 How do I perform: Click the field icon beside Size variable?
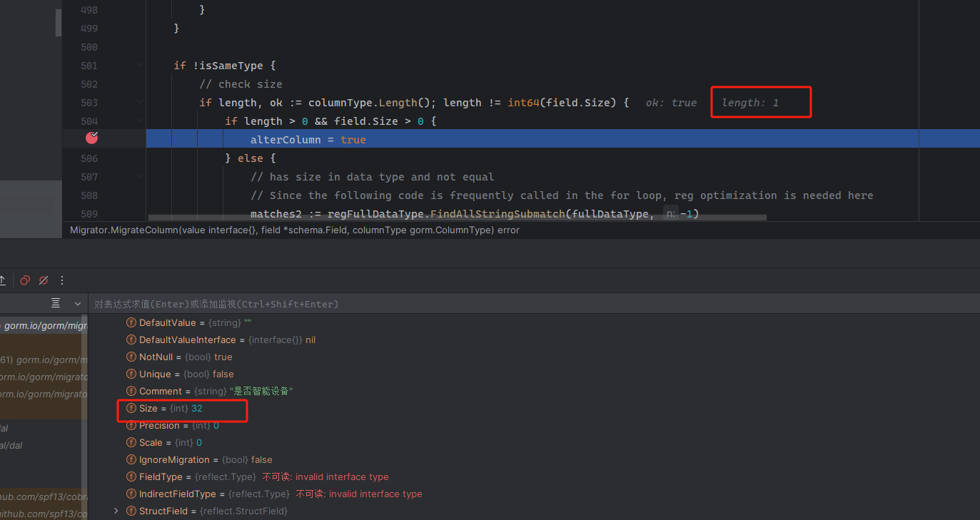[x=131, y=408]
